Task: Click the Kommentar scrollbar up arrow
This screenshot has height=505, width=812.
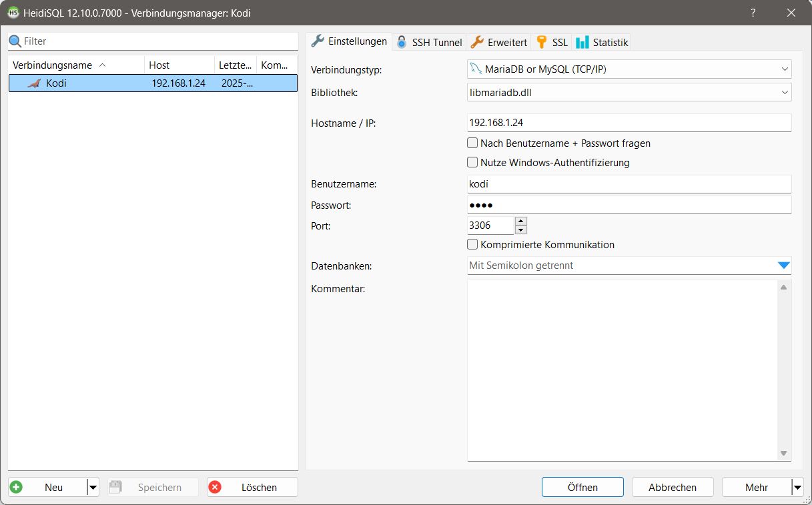Action: 784,288
